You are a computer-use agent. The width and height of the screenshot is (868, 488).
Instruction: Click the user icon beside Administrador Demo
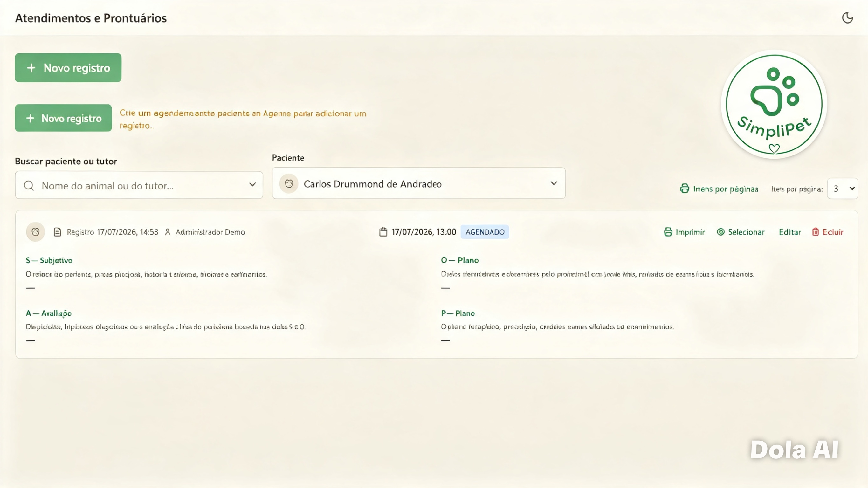[168, 232]
